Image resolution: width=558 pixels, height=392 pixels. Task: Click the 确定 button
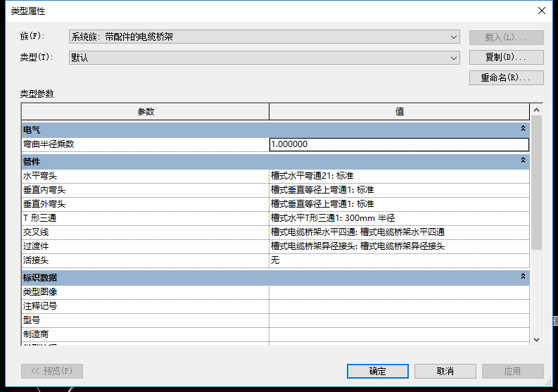click(x=377, y=371)
